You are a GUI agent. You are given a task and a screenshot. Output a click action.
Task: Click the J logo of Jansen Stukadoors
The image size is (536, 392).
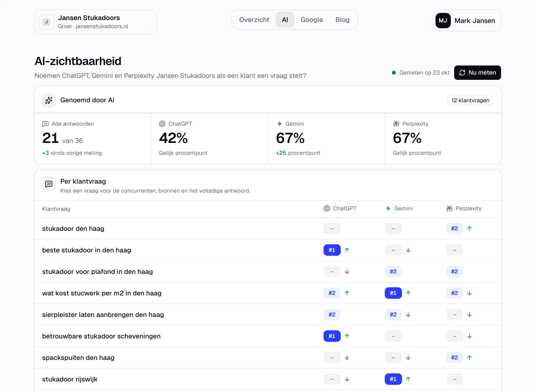[46, 22]
